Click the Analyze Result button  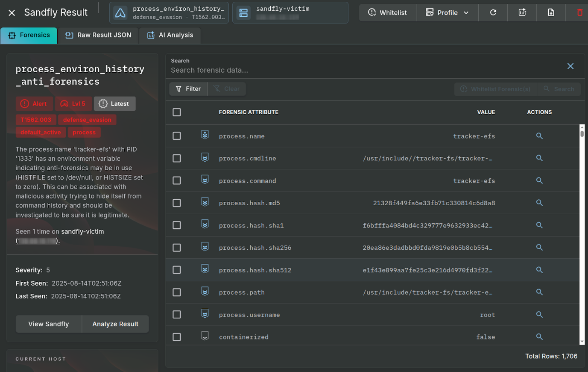tap(115, 324)
